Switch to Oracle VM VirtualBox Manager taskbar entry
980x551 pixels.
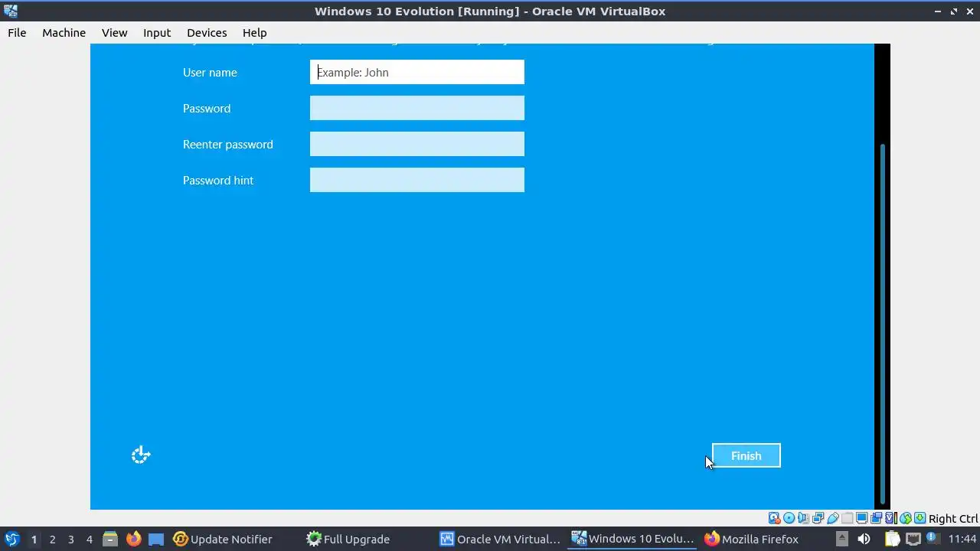[501, 539]
